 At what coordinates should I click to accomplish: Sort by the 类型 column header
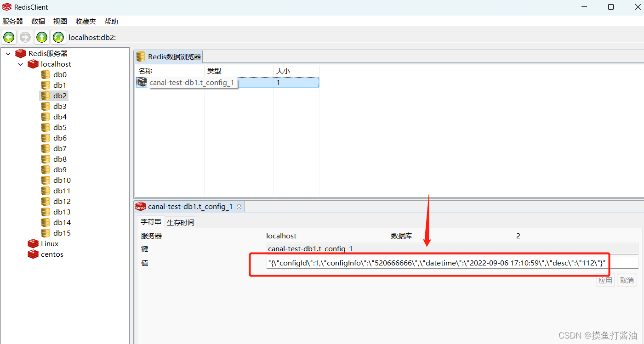(239, 71)
